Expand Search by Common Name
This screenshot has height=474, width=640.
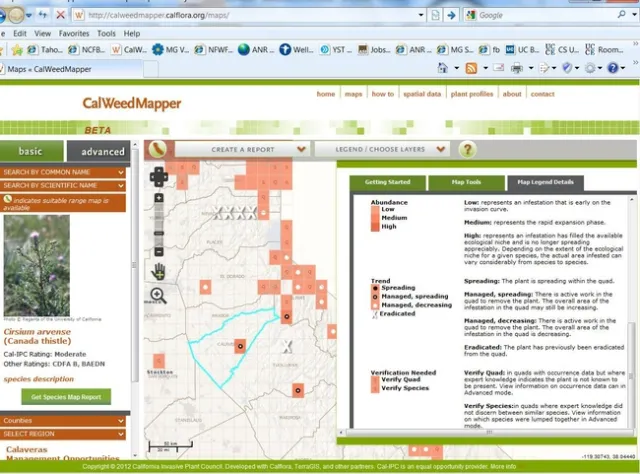pyautogui.click(x=63, y=172)
